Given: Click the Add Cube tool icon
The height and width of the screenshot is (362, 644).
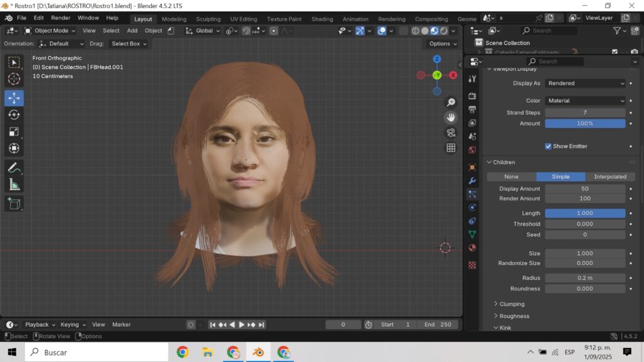Looking at the screenshot, I should pyautogui.click(x=14, y=204).
